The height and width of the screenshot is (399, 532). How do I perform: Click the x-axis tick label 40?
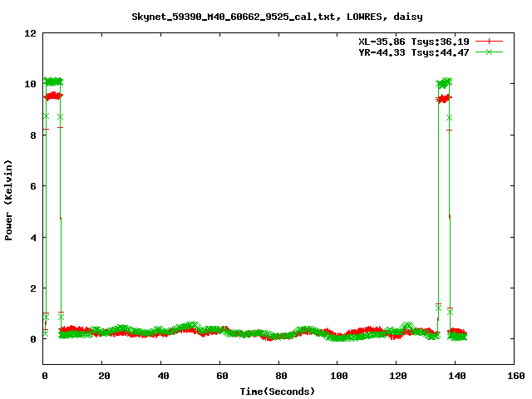(163, 376)
